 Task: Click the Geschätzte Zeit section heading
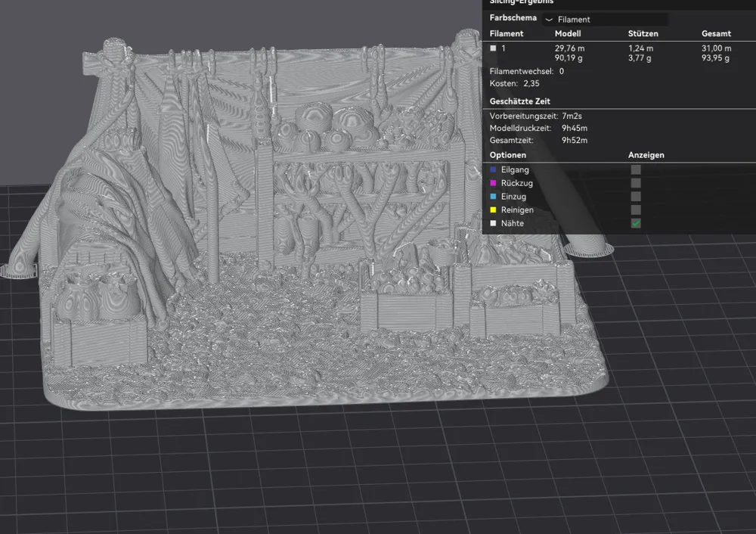520,101
